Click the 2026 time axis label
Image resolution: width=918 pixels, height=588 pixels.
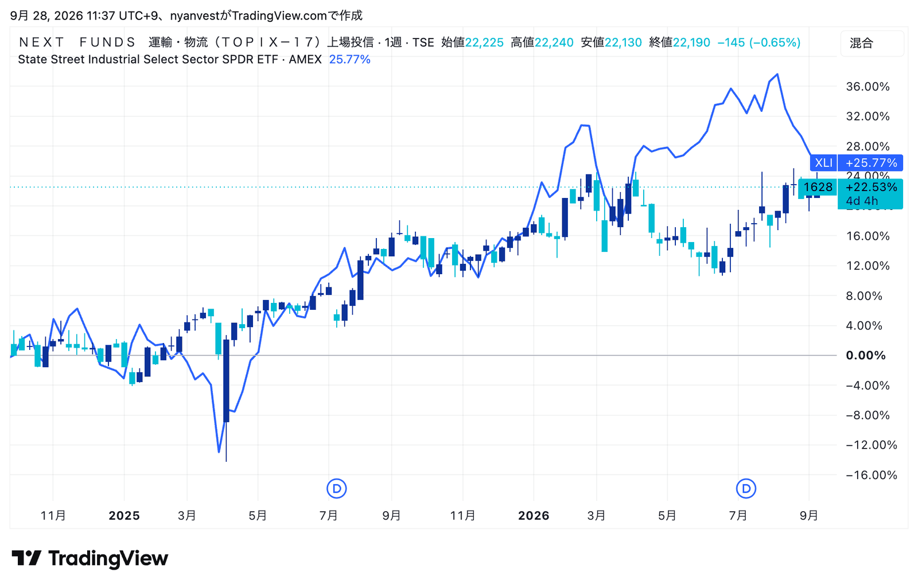point(534,516)
